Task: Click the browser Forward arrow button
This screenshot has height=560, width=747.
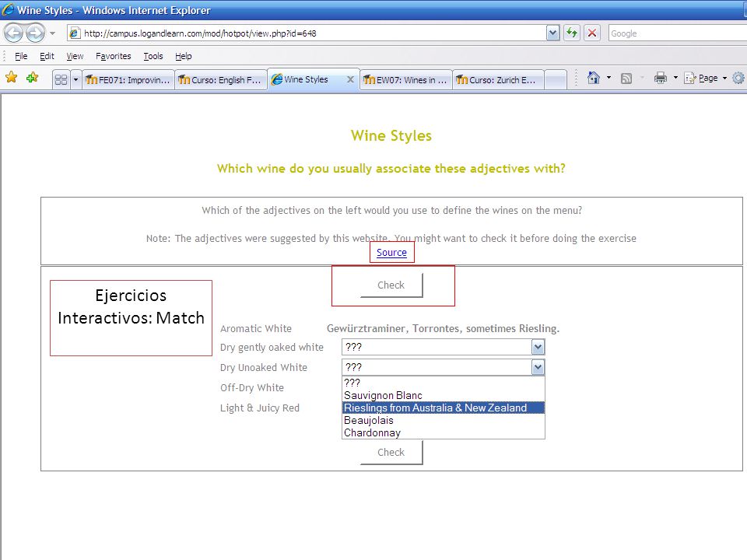Action: 35,33
